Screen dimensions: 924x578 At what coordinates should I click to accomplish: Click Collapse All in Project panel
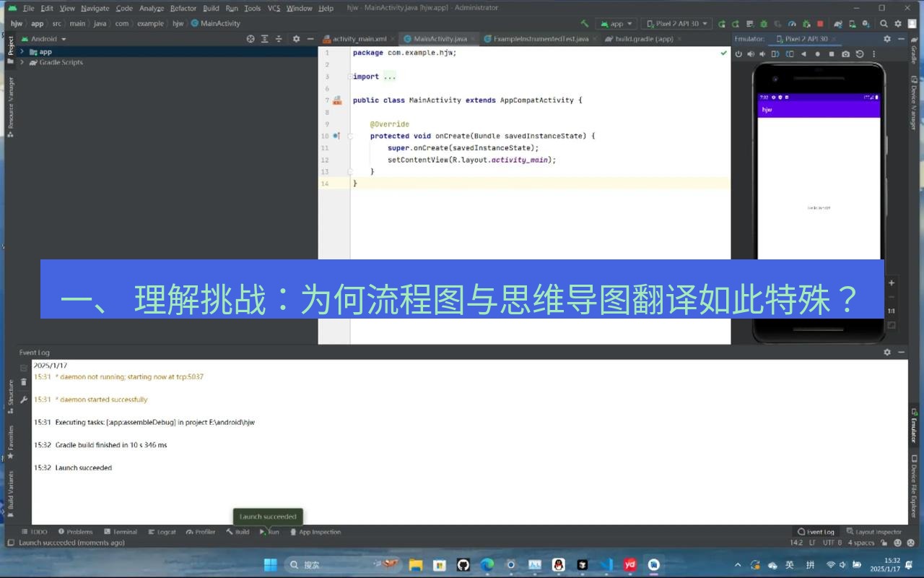[279, 39]
